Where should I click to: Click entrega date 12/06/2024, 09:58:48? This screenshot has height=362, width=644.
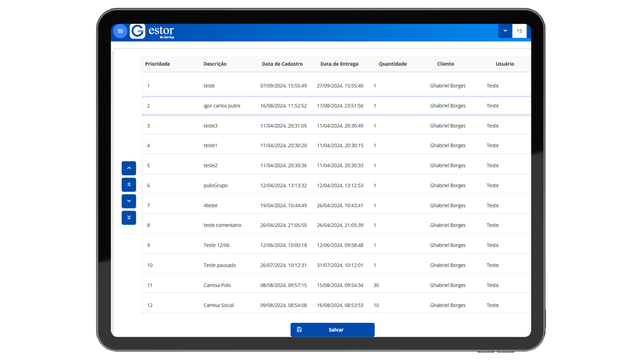point(340,245)
